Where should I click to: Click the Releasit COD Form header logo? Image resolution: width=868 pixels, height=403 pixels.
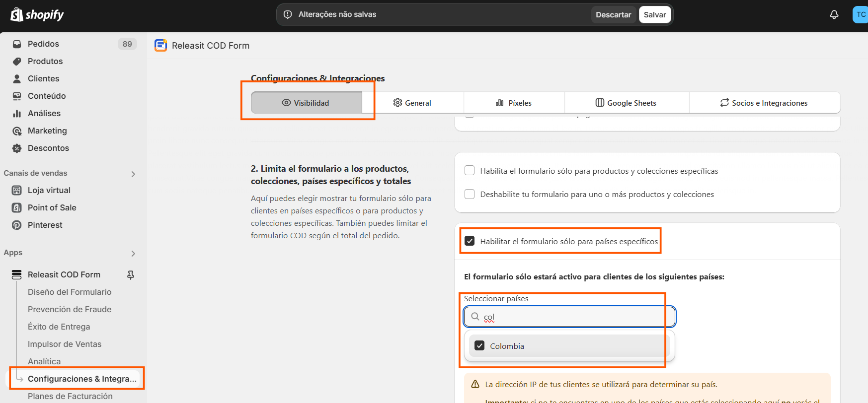coord(160,45)
